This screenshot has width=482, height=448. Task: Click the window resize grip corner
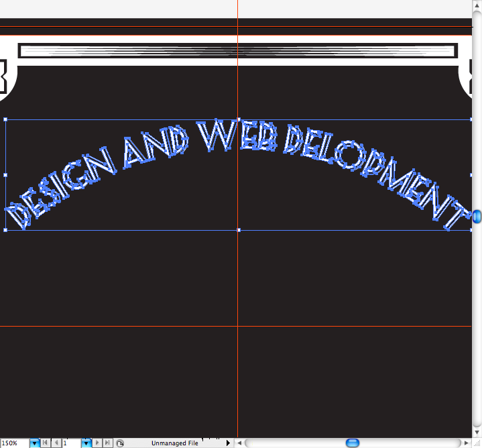pos(477,443)
